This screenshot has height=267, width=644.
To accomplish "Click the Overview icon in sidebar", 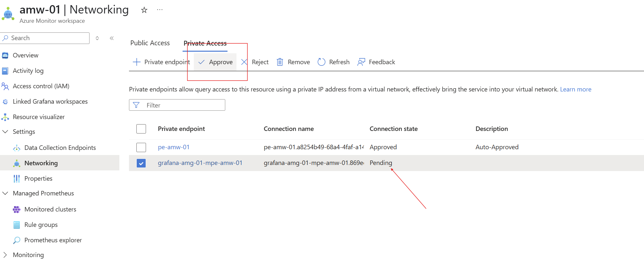I will tap(5, 56).
